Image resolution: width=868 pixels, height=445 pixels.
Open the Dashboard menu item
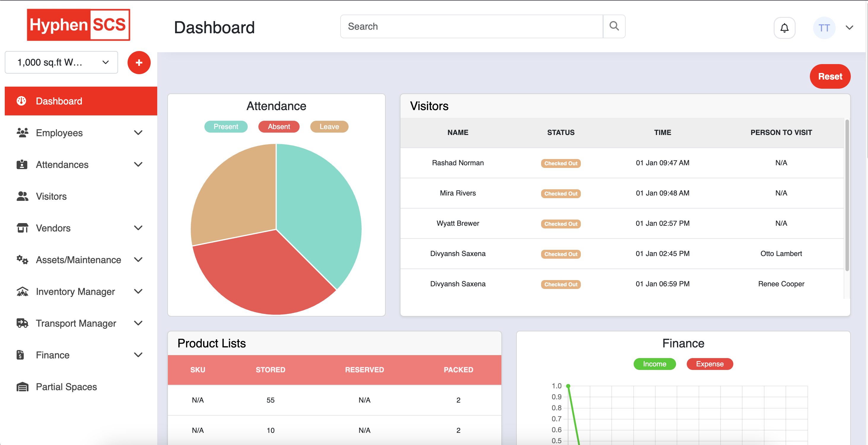81,101
